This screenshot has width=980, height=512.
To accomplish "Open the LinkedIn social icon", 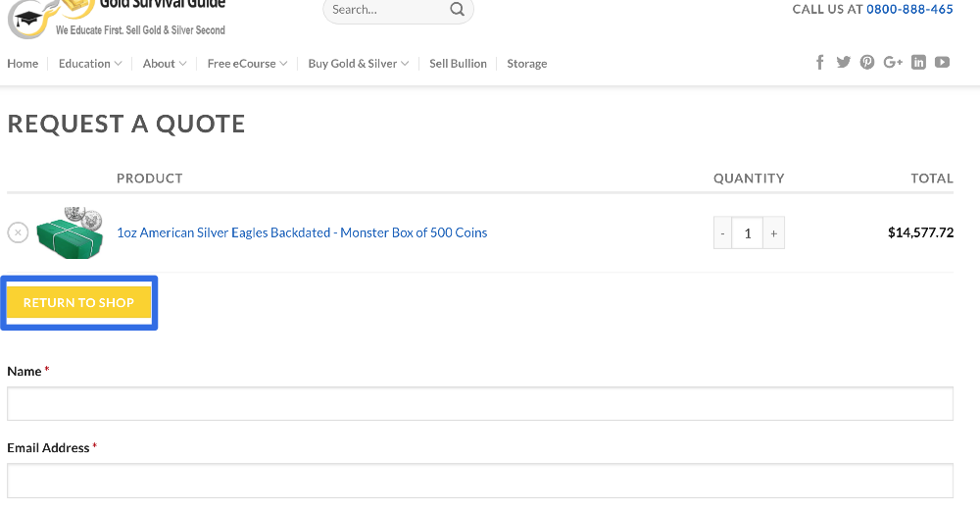I will [918, 62].
